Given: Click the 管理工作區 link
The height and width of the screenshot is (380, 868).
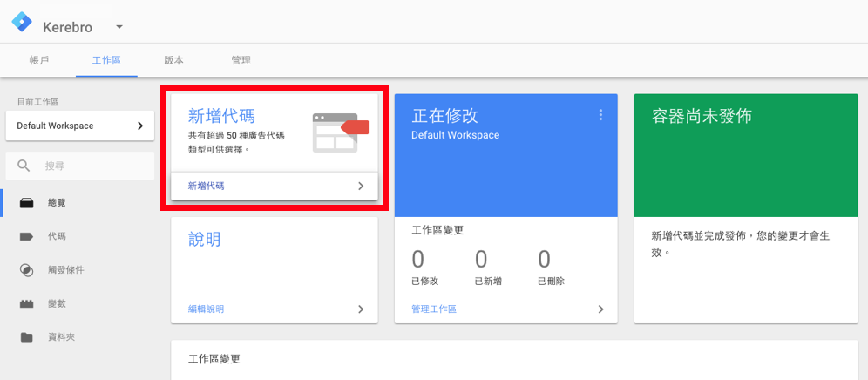Looking at the screenshot, I should coord(434,309).
